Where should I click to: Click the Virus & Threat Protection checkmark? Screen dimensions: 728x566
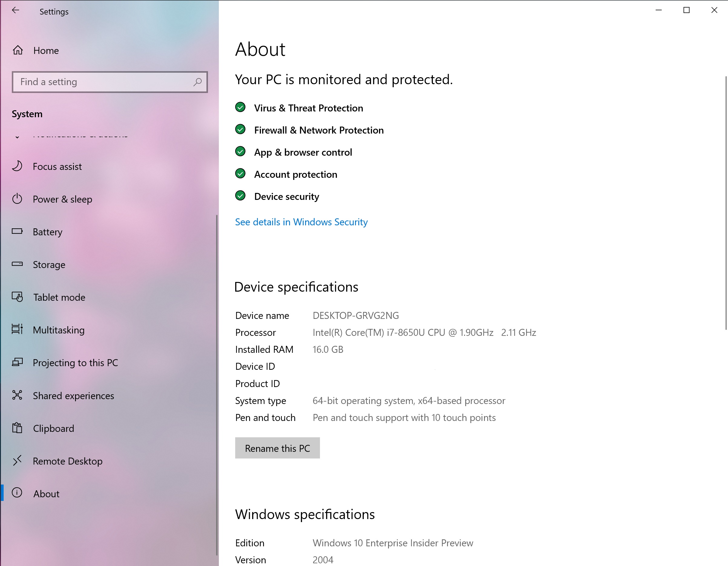(x=240, y=108)
